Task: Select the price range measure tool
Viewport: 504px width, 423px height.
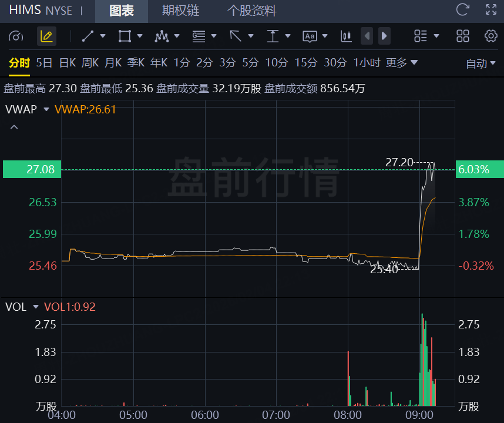Action: pos(273,36)
